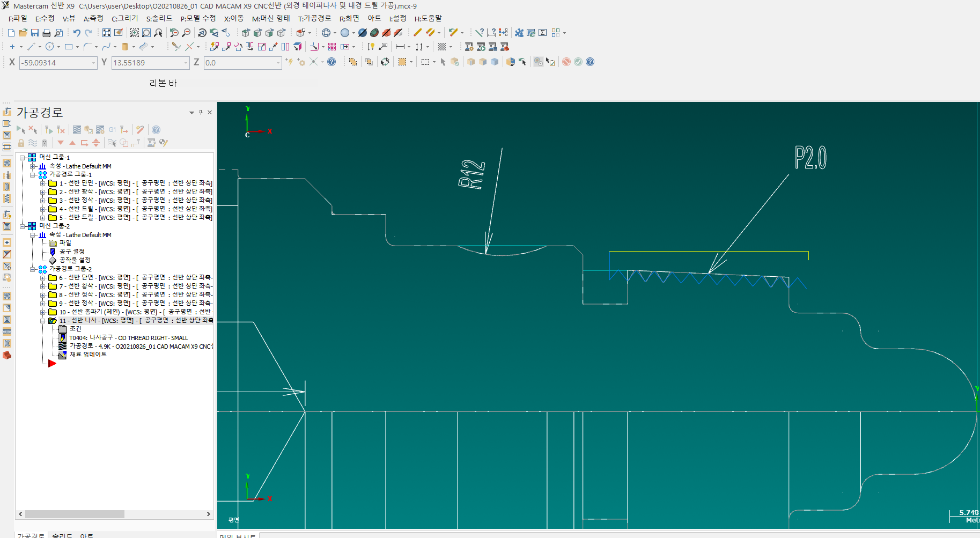Select the create spline tool

(x=106, y=47)
